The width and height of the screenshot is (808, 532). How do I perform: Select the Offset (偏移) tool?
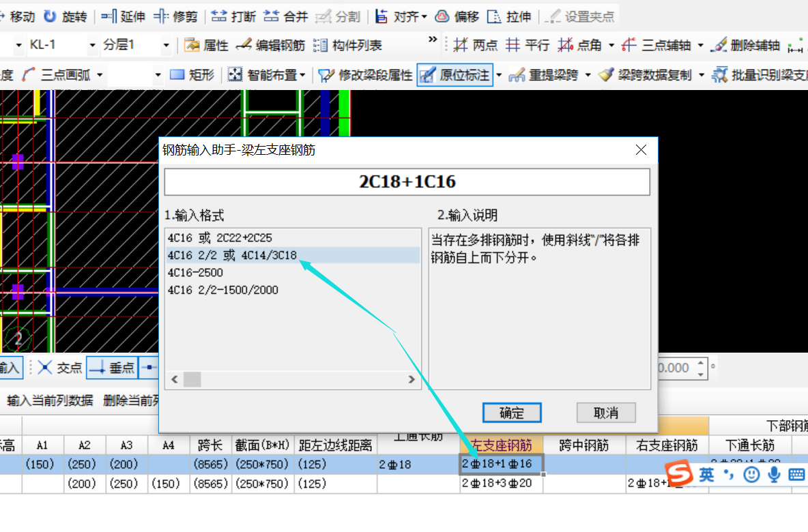457,16
